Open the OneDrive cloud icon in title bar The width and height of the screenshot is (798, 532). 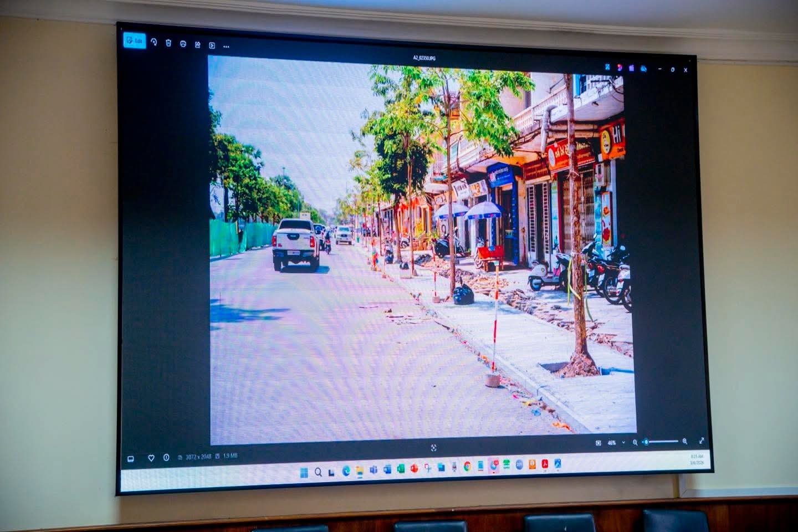coord(643,68)
